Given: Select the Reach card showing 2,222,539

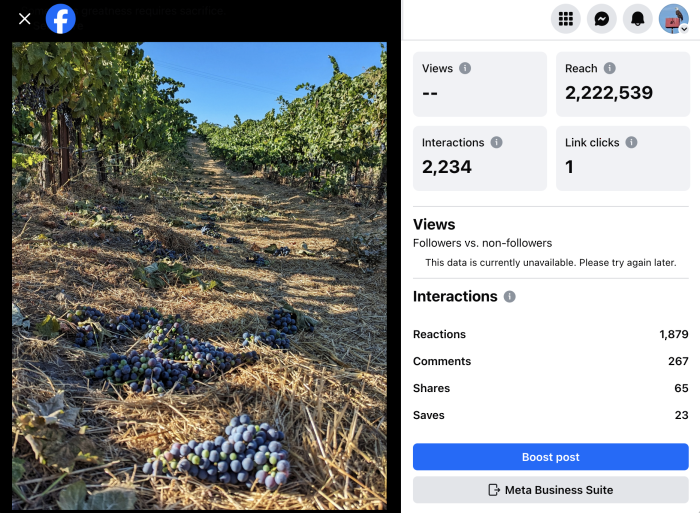Looking at the screenshot, I should (622, 84).
